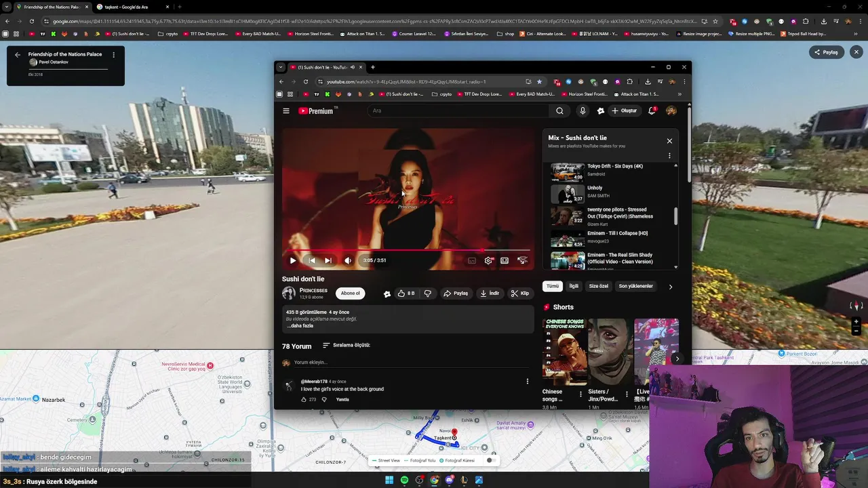Image resolution: width=868 pixels, height=488 pixels.
Task: Close the Mix - Sushi don't lie panel
Action: tap(669, 141)
